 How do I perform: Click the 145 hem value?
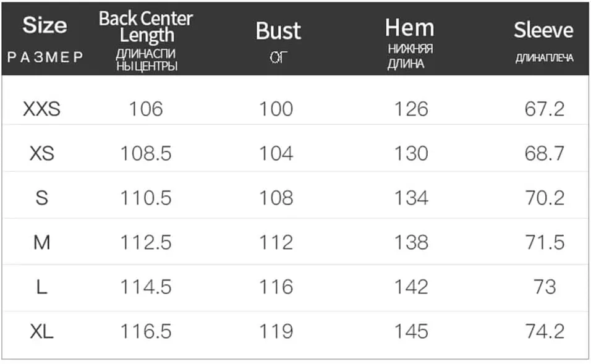411,332
